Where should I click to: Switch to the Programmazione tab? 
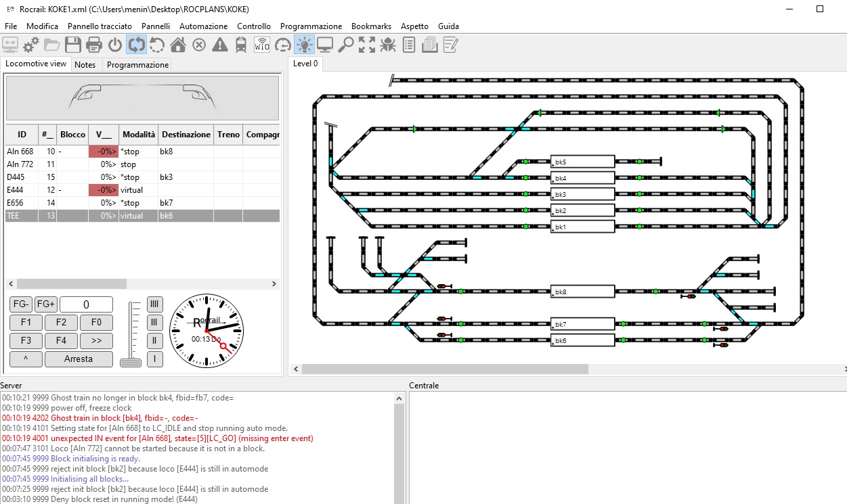pos(137,65)
